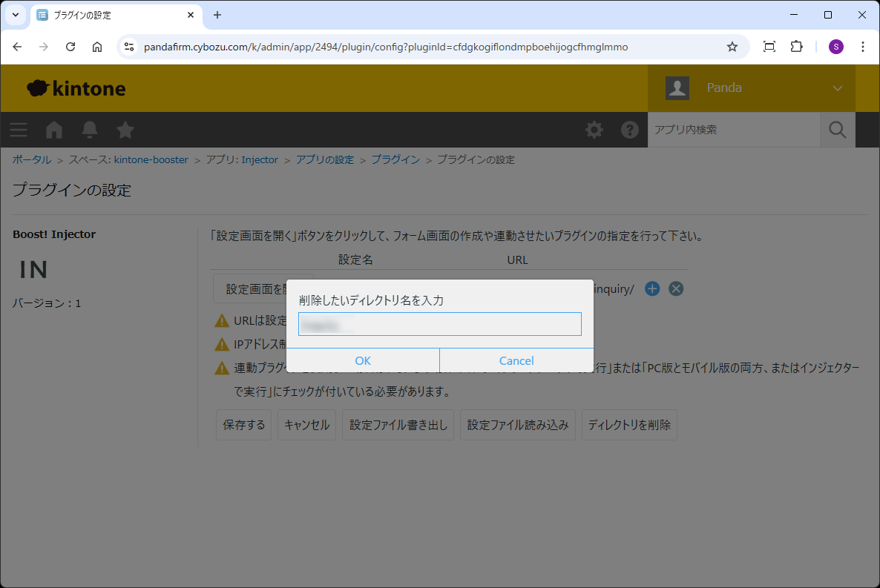Click the アプリの設定 breadcrumb link
Viewport: 880px width, 588px height.
click(x=325, y=159)
